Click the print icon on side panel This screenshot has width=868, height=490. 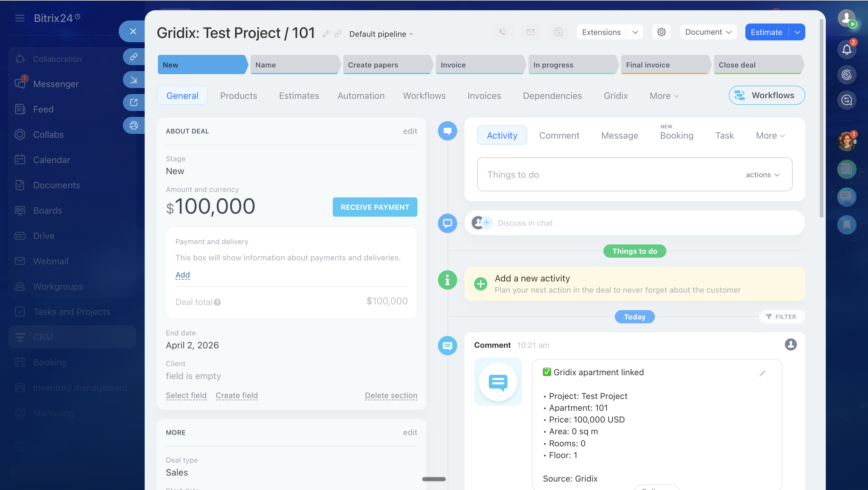(x=134, y=125)
